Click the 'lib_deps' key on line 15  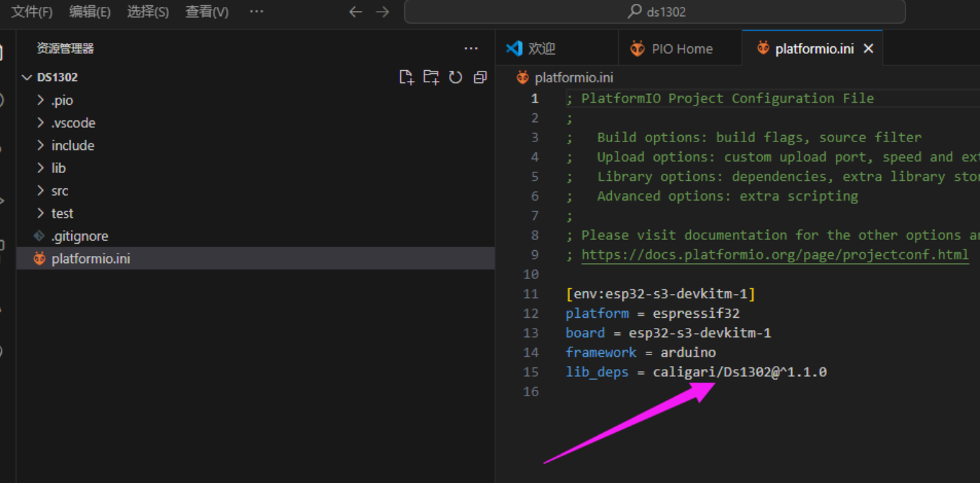(x=597, y=372)
